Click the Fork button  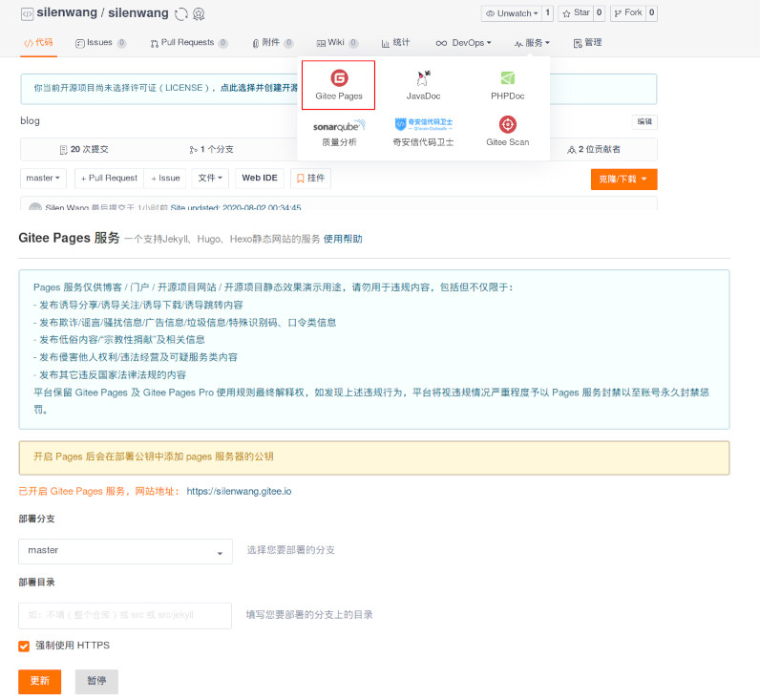[627, 13]
